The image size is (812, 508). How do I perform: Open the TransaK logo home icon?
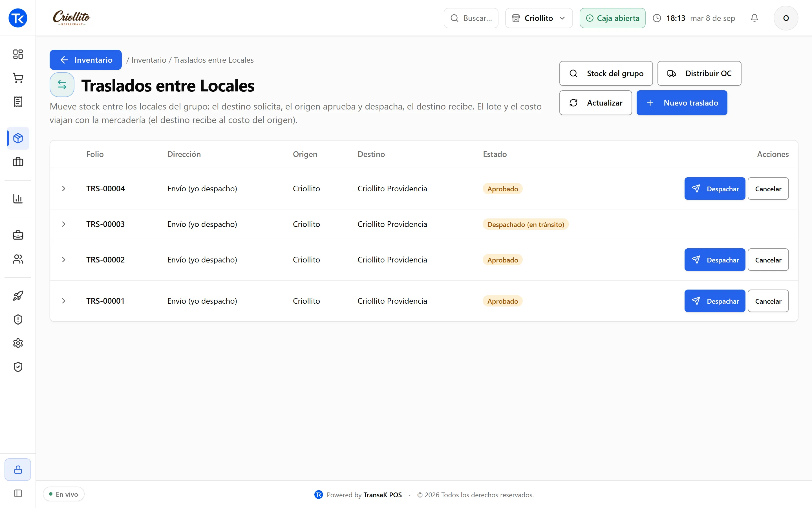pos(18,18)
